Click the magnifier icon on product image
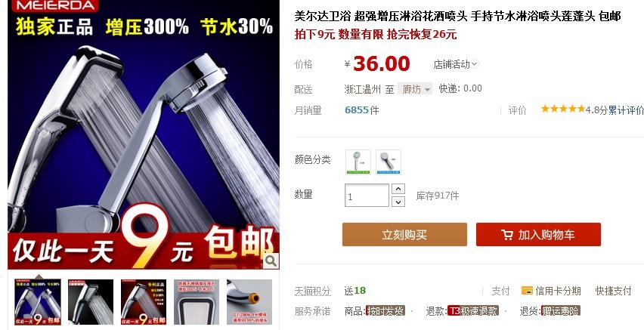The image size is (644, 330). 271,261
